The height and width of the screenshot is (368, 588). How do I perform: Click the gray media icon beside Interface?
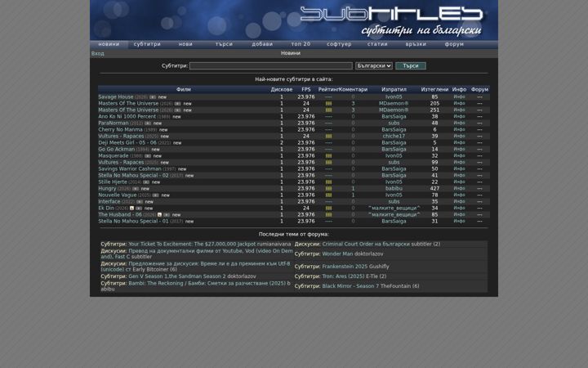coord(140,202)
